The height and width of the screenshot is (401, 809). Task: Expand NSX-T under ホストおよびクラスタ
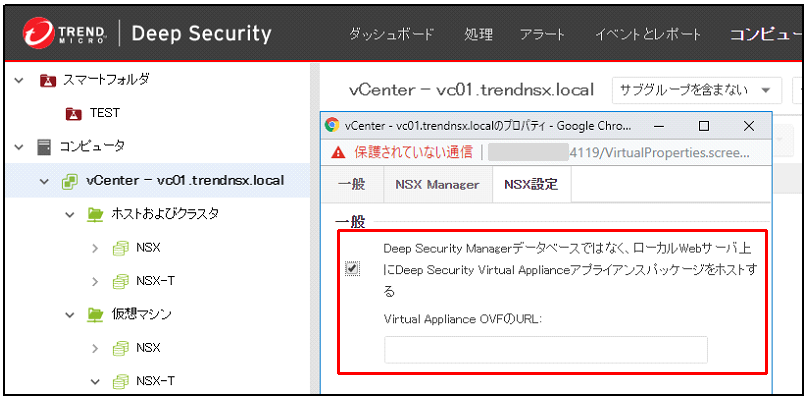94,282
